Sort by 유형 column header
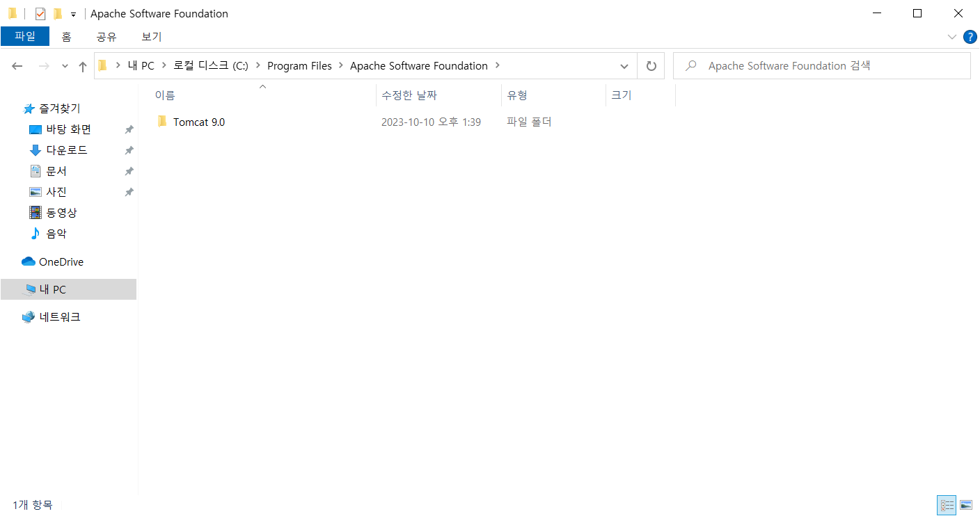 (x=517, y=95)
